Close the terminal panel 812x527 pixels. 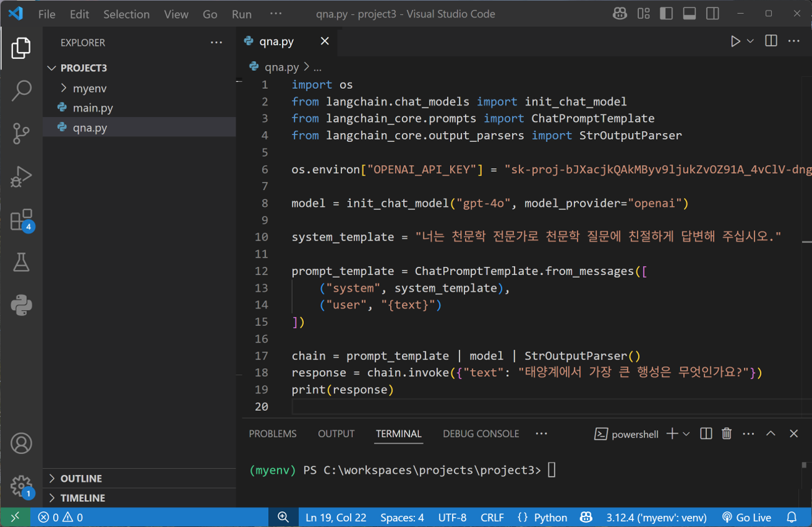[x=794, y=433]
